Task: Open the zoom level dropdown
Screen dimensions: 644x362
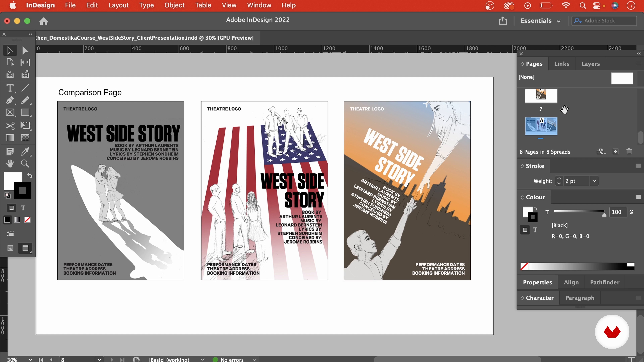Action: click(x=30, y=359)
